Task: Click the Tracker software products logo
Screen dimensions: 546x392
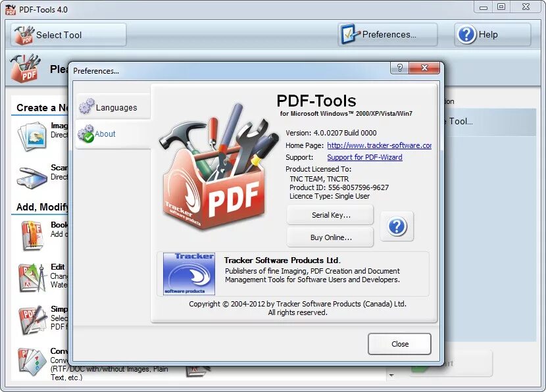Action: pyautogui.click(x=189, y=274)
